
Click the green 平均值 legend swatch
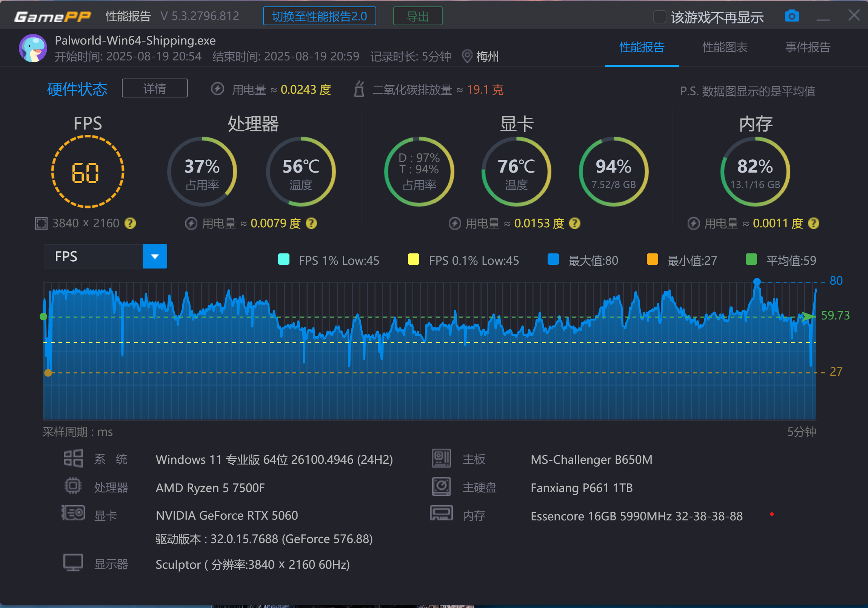(x=751, y=259)
